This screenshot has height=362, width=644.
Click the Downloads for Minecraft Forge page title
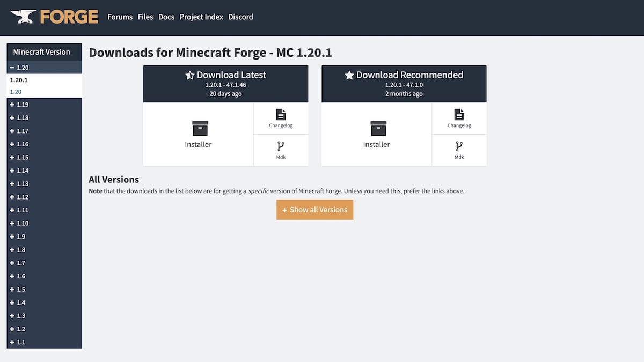point(210,53)
